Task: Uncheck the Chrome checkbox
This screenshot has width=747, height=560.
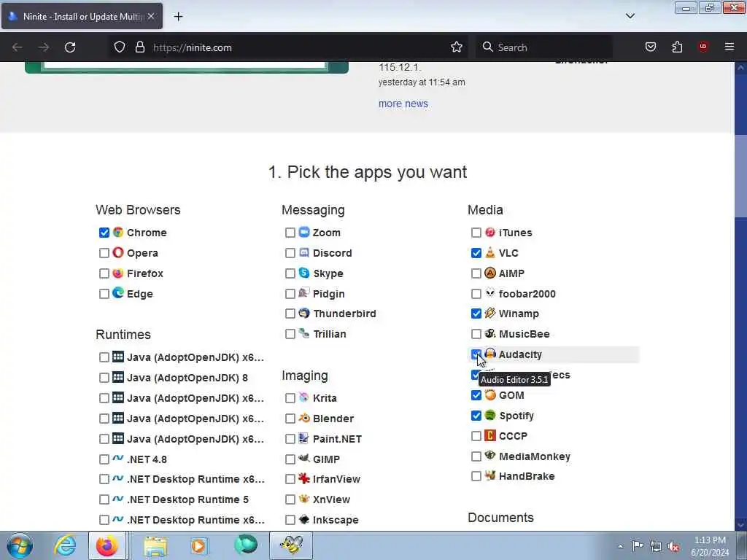Action: tap(104, 233)
